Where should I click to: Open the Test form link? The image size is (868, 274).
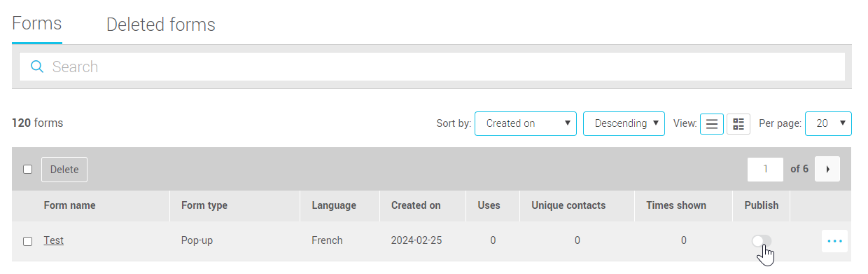(x=54, y=240)
